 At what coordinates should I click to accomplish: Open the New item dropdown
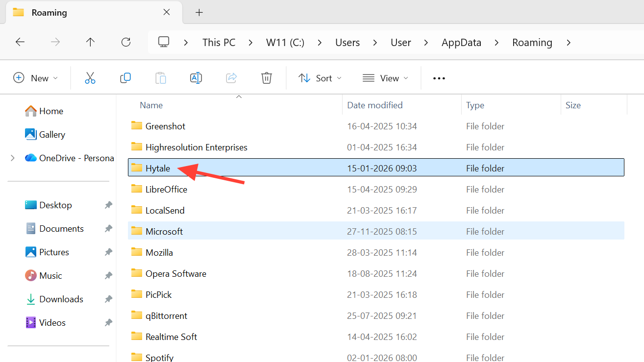pyautogui.click(x=36, y=78)
